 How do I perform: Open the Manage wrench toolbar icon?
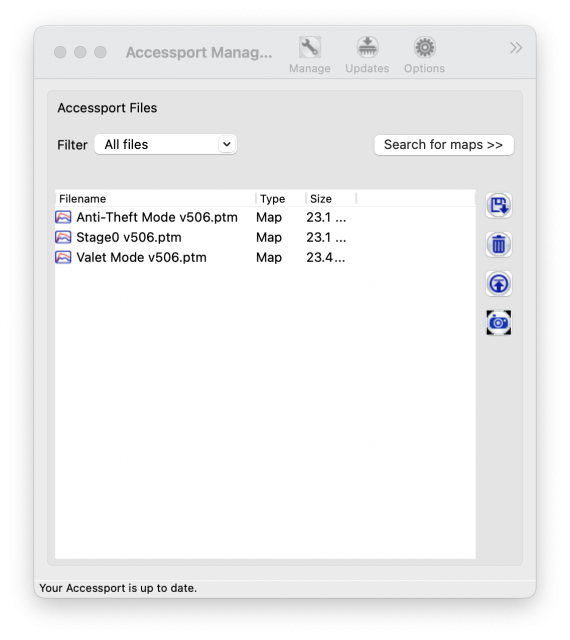[x=309, y=47]
